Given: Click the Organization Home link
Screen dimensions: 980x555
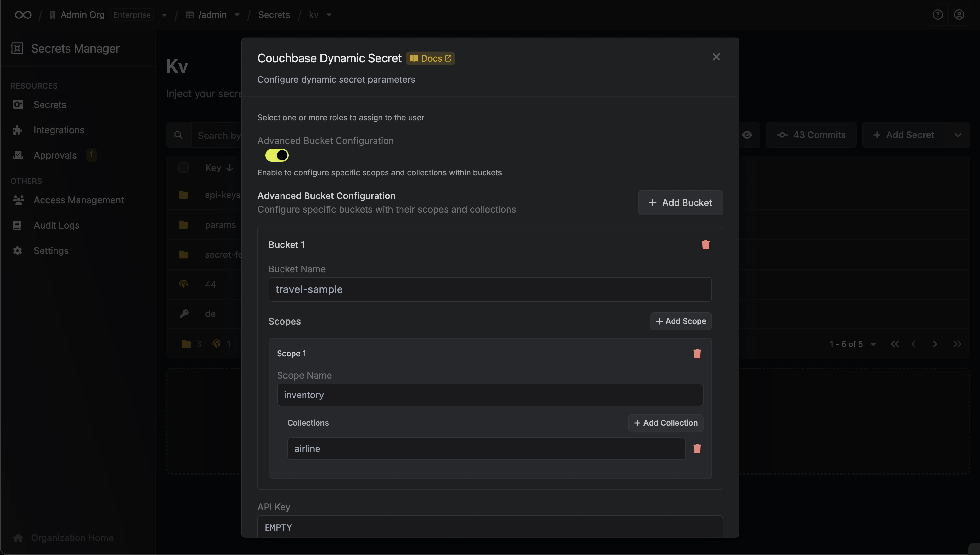Looking at the screenshot, I should [72, 537].
